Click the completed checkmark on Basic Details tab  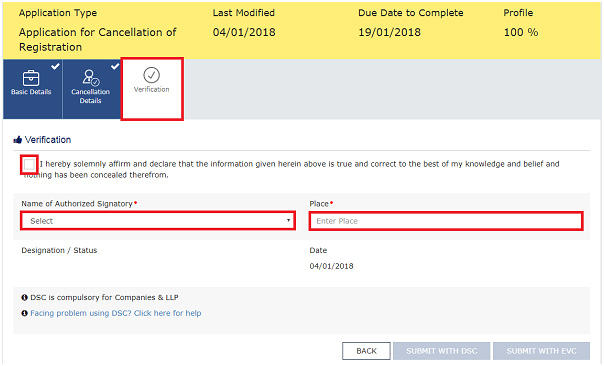[x=55, y=66]
